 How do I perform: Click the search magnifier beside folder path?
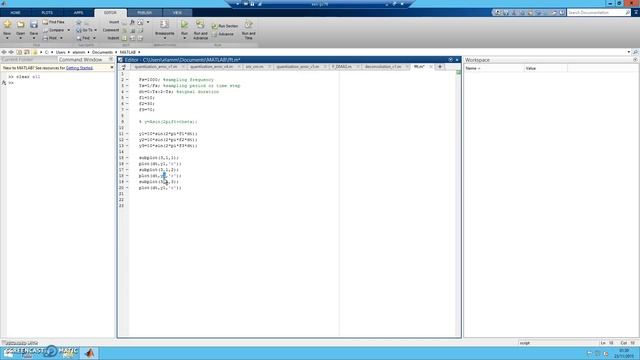click(x=635, y=52)
